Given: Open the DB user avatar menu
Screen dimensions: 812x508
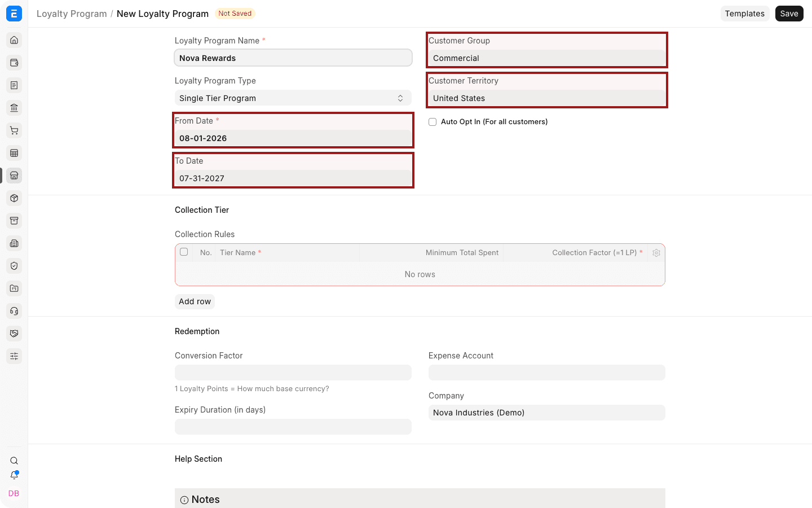Looking at the screenshot, I should pyautogui.click(x=14, y=493).
